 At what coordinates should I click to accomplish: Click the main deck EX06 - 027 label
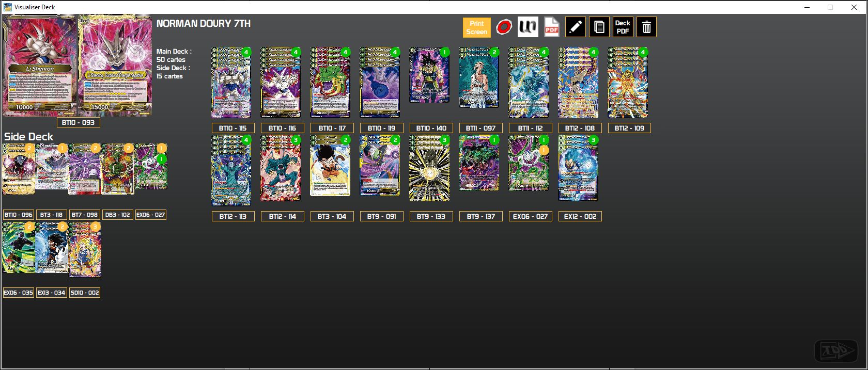click(x=531, y=216)
